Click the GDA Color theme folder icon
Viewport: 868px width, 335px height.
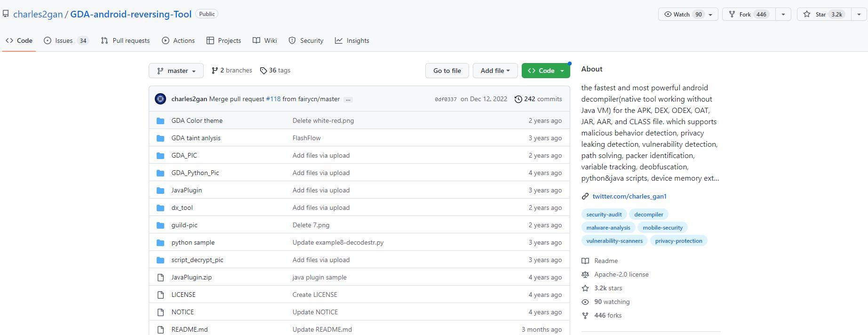(160, 121)
